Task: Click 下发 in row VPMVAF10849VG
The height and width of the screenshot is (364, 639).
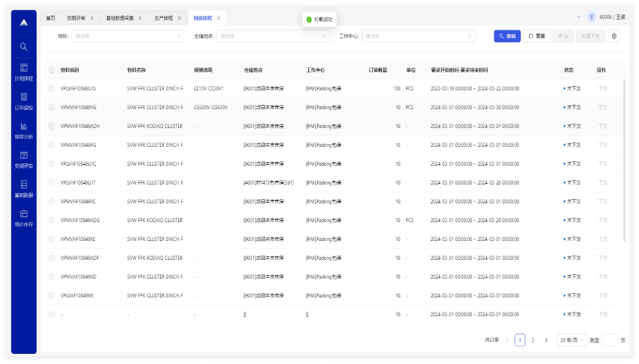Action: tap(603, 107)
